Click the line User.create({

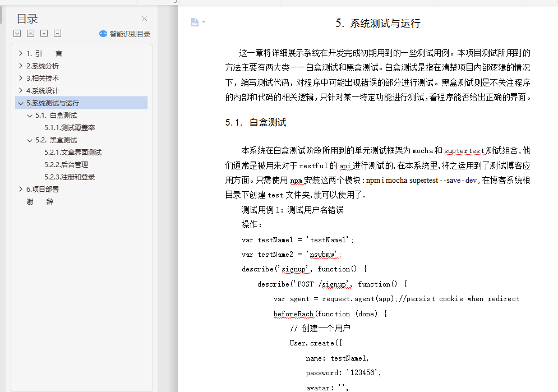(x=316, y=343)
